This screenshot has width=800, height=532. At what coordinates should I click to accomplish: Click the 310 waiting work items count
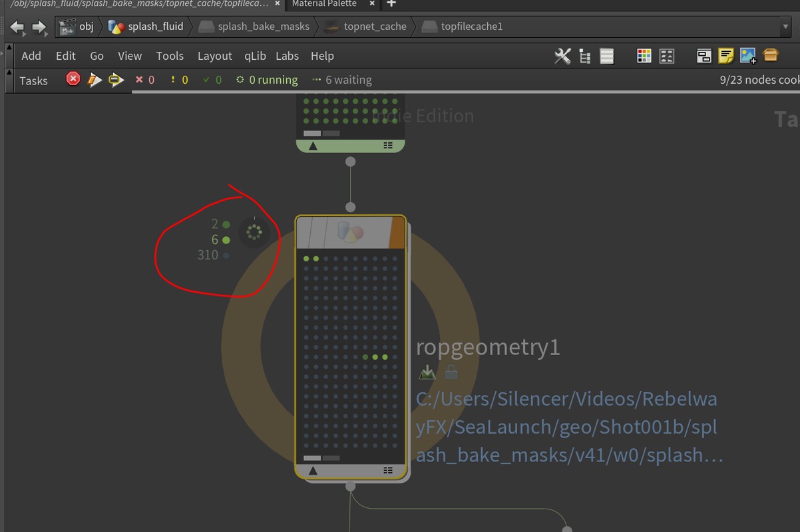coord(213,255)
